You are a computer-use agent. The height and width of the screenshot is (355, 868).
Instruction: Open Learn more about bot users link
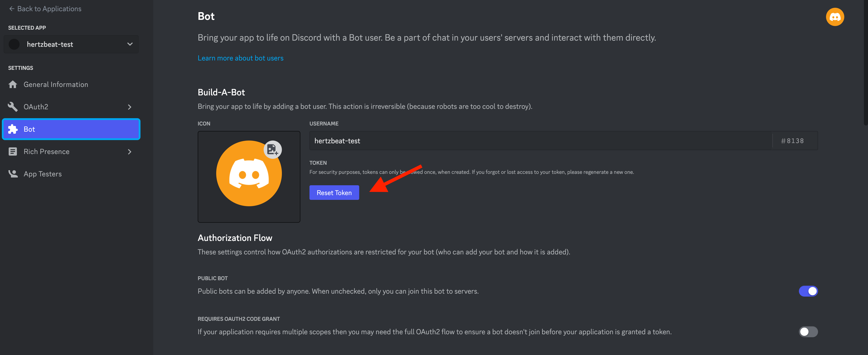[240, 58]
